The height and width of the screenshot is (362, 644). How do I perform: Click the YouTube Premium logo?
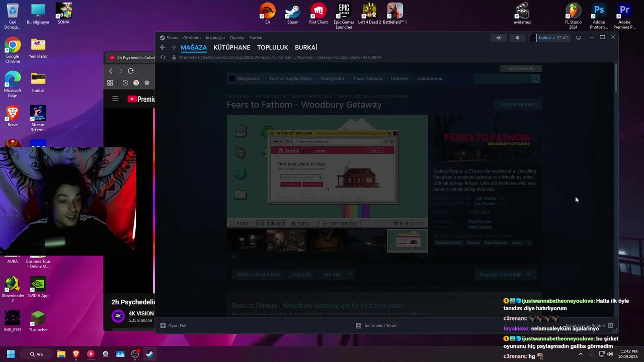tap(141, 99)
